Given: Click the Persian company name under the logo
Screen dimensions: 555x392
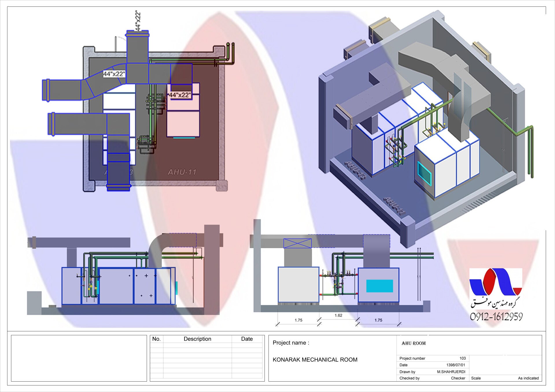Looking at the screenshot, I should point(495,303).
